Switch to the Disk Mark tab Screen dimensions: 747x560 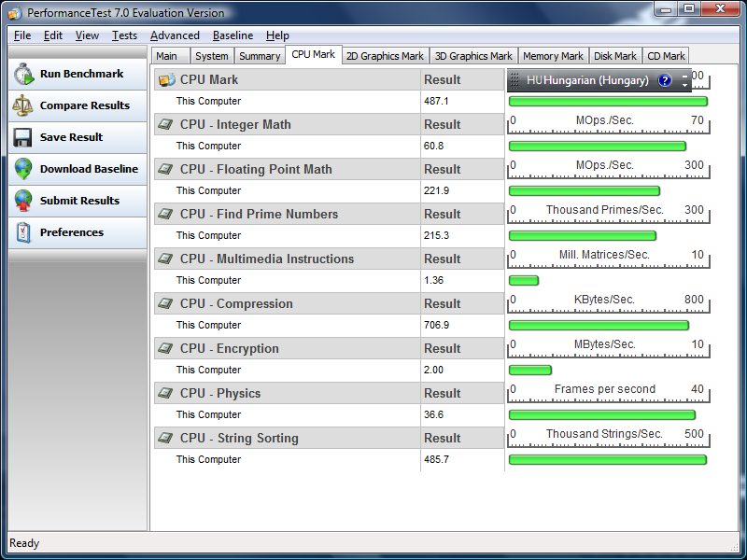tap(615, 56)
